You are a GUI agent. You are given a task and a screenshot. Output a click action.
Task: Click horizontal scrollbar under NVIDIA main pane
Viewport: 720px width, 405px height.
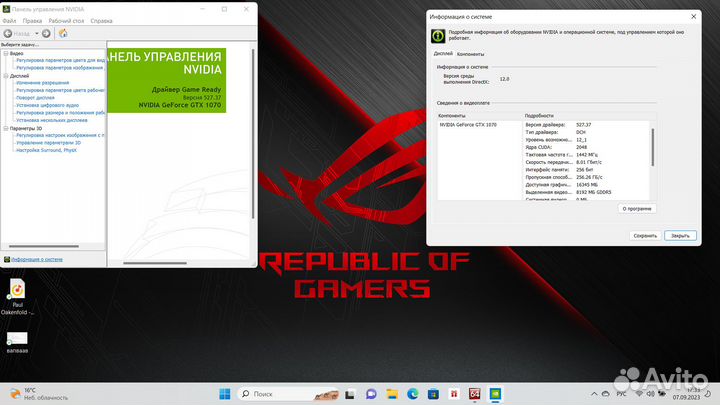(x=155, y=263)
